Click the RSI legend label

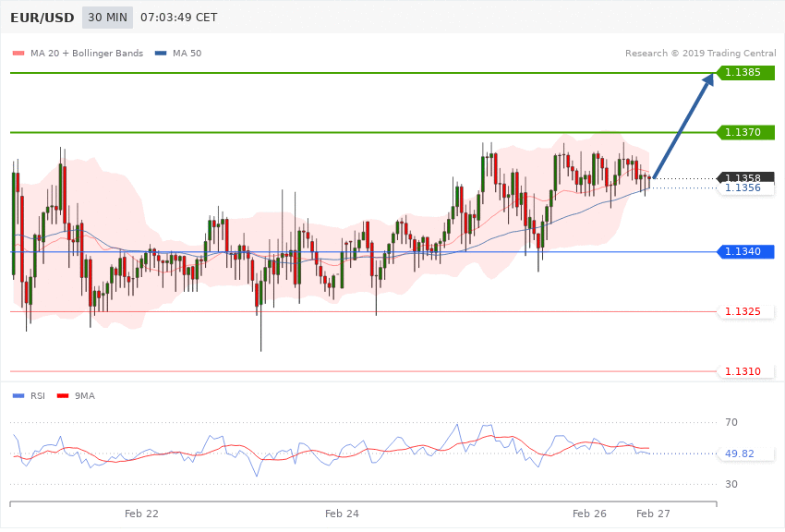coord(38,396)
